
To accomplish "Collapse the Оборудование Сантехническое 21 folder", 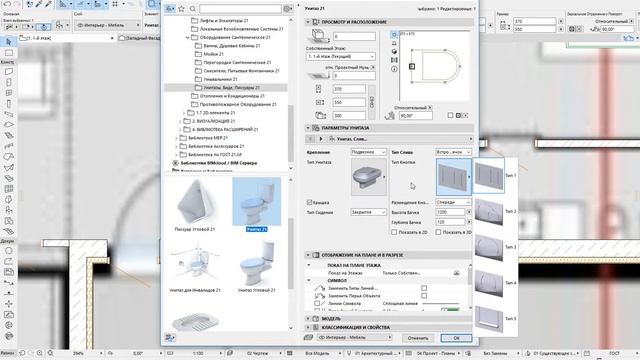I will (x=188, y=37).
